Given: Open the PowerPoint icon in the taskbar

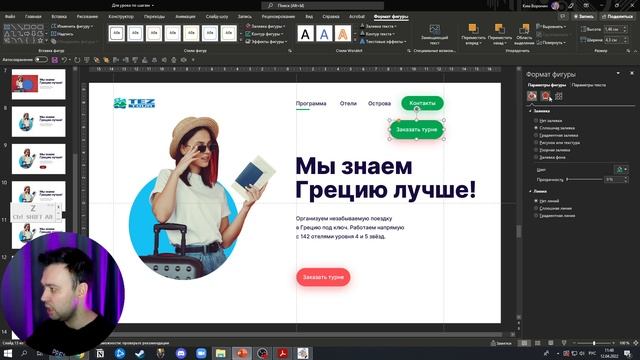Looking at the screenshot, I should tap(242, 353).
